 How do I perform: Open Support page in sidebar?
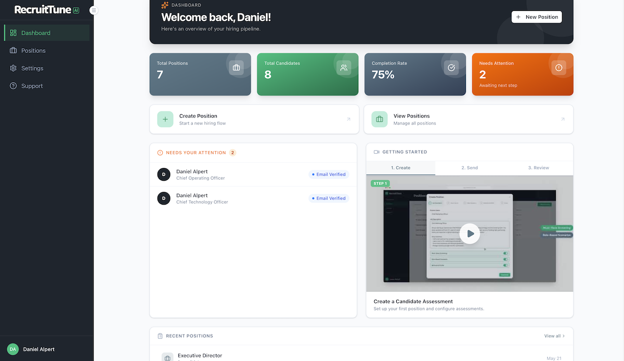pos(47,86)
